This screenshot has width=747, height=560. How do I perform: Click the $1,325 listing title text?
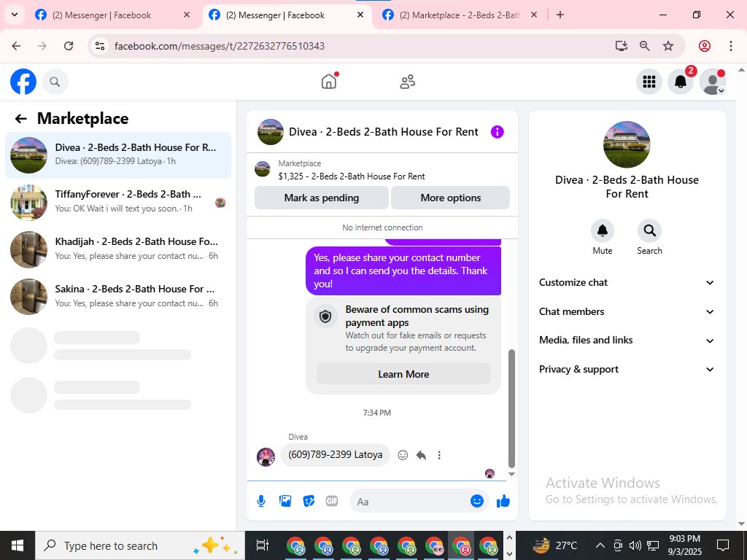352,176
